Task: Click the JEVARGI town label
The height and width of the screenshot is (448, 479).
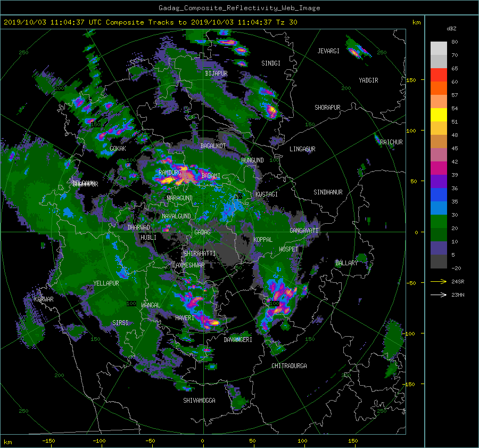Action: coord(328,51)
